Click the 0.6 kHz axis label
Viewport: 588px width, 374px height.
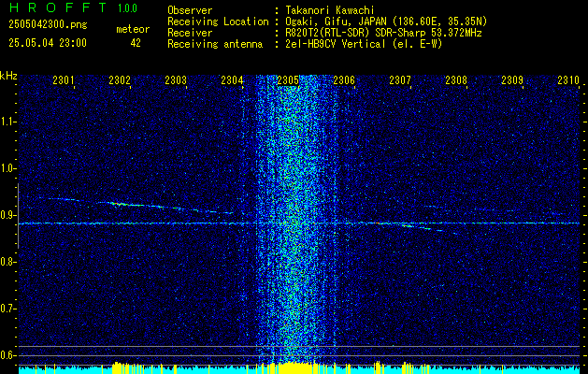click(x=7, y=355)
